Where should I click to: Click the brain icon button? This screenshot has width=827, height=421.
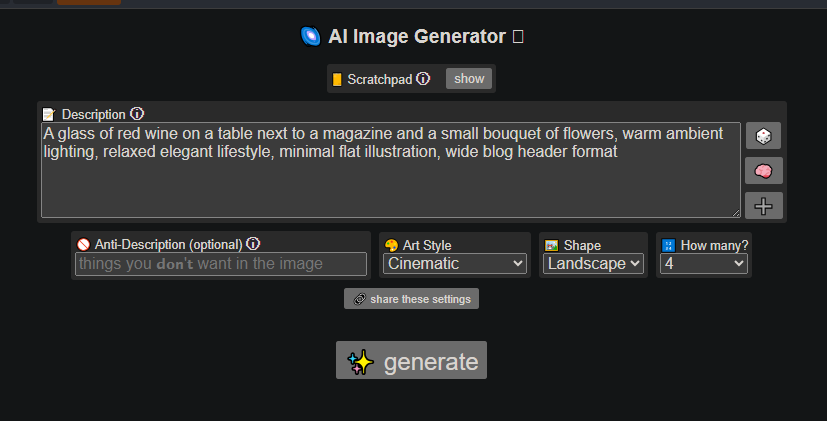point(763,171)
